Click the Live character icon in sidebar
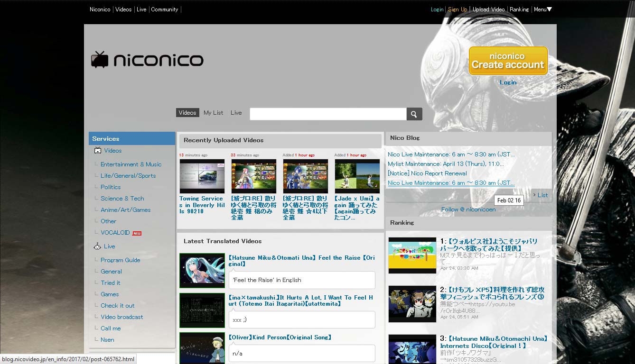This screenshot has width=635, height=364. click(x=98, y=246)
